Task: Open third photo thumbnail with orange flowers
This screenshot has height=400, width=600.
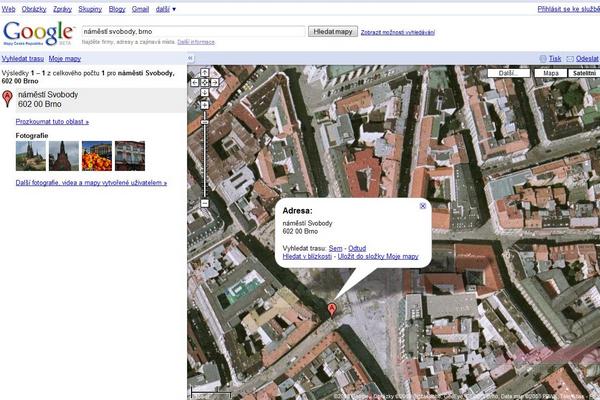Action: tap(97, 156)
